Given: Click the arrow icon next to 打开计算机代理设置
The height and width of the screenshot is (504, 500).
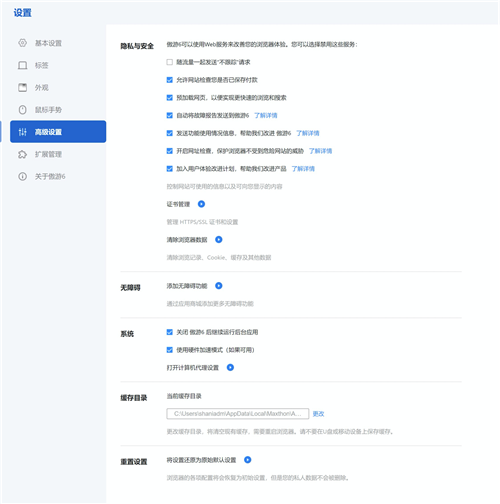Looking at the screenshot, I should 230,367.
